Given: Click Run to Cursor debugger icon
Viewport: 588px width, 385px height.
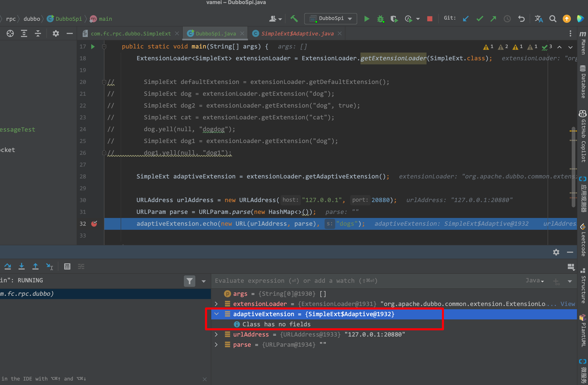Looking at the screenshot, I should click(x=50, y=266).
